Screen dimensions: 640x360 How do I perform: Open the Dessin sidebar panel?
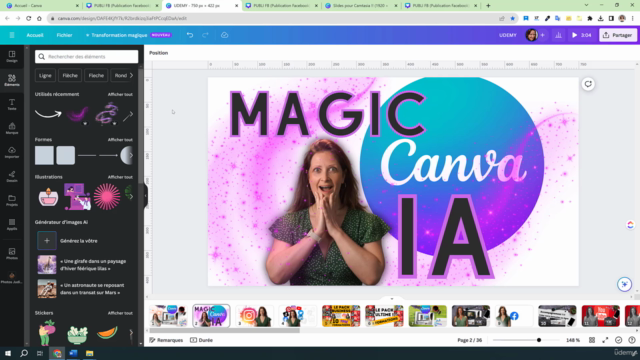click(12, 176)
